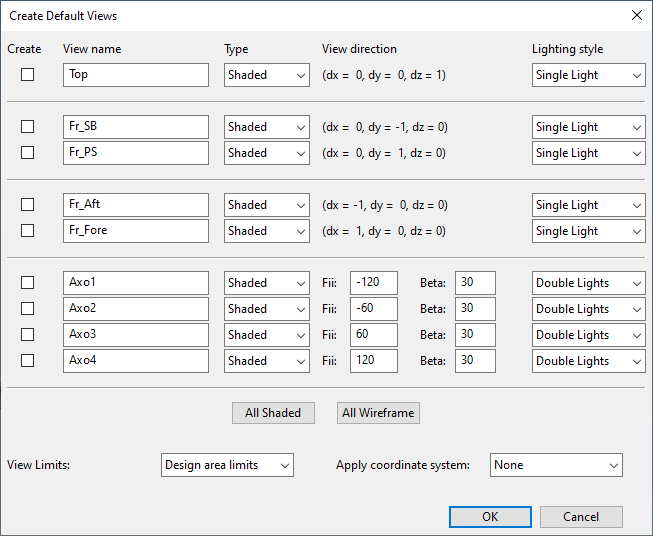This screenshot has height=536, width=653.
Task: Toggle the Create checkbox for Fr_Fore view
Action: pyautogui.click(x=28, y=231)
